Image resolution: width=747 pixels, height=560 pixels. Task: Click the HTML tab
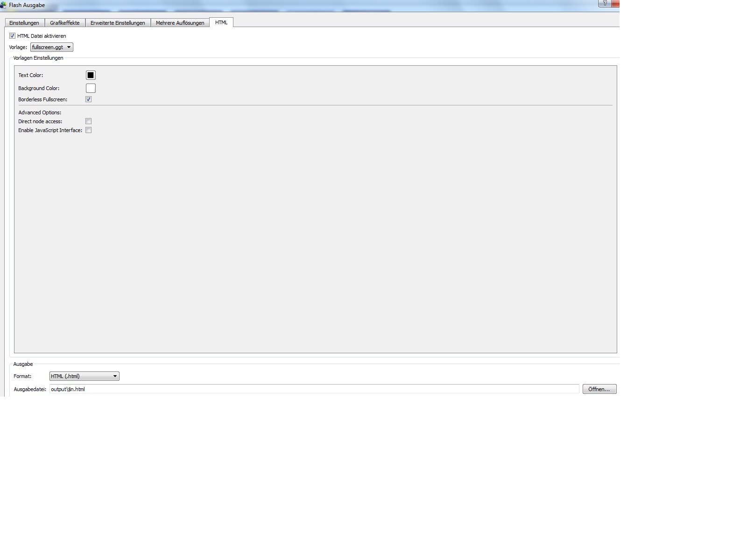point(221,22)
